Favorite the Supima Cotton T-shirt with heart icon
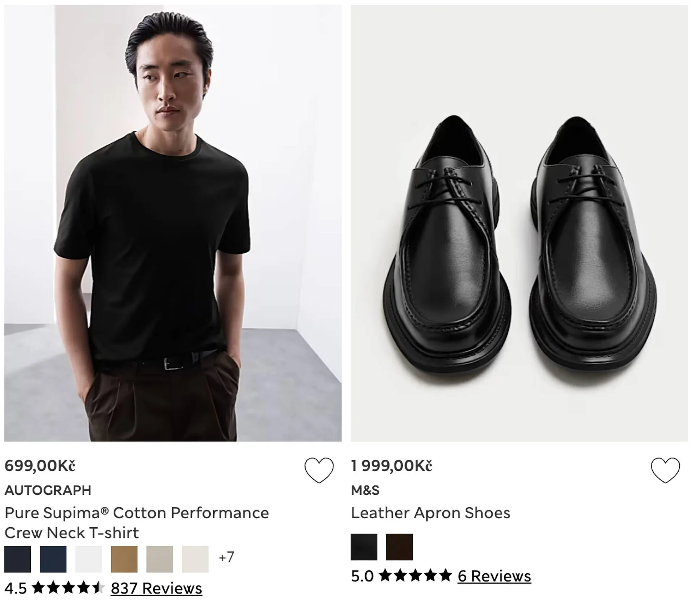 click(x=319, y=470)
